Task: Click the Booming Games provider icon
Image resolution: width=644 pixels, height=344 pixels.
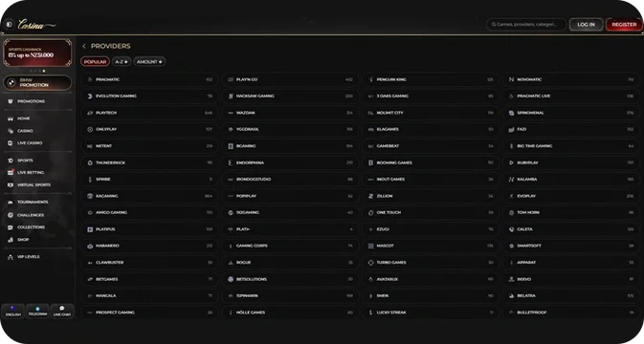Action: coord(371,162)
